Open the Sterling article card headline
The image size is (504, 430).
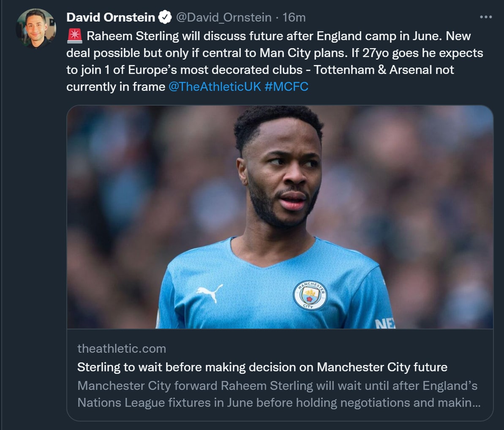pos(262,367)
